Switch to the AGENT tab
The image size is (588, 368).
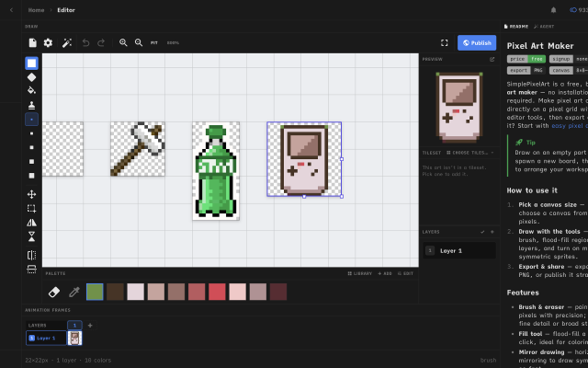pos(544,27)
